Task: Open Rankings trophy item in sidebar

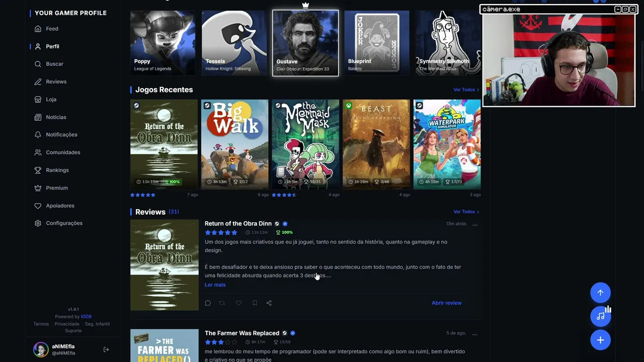Action: coord(51,170)
